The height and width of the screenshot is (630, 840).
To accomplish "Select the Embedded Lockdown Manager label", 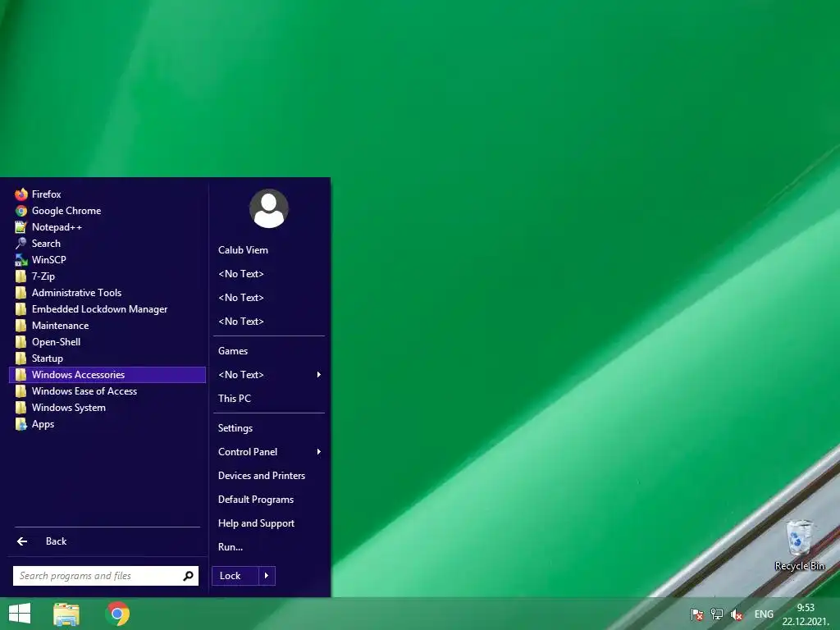I will 99,309.
